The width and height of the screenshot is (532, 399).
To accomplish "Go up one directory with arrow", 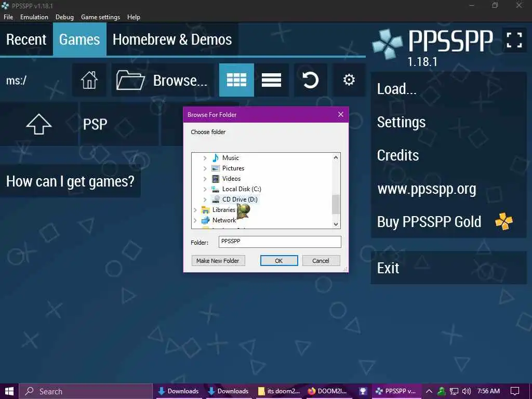I will pos(39,124).
